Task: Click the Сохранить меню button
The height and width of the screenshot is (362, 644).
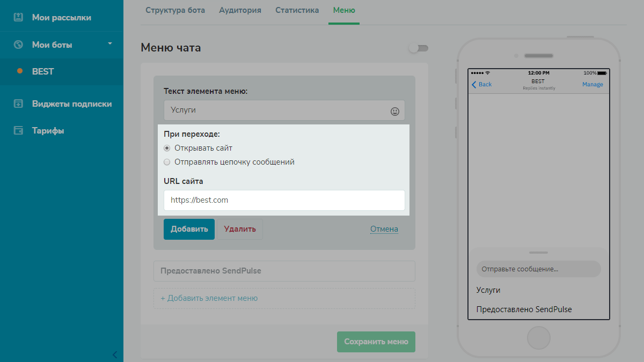Action: pyautogui.click(x=376, y=342)
